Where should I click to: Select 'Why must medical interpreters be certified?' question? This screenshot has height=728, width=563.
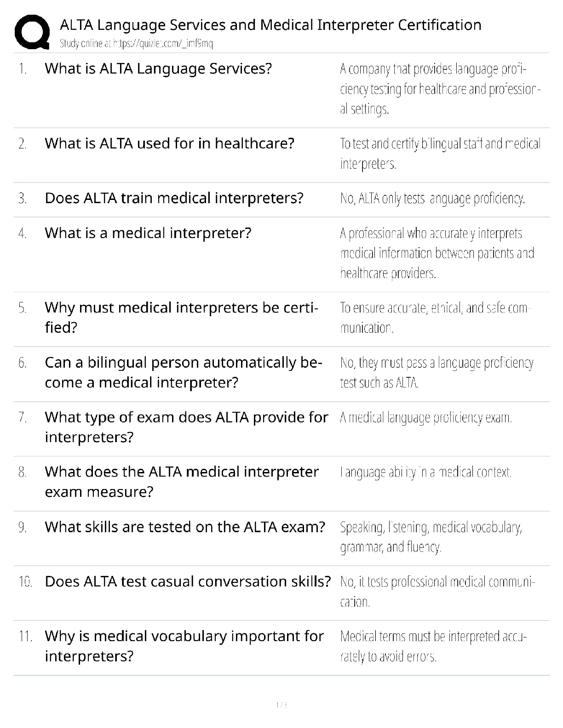tap(181, 317)
